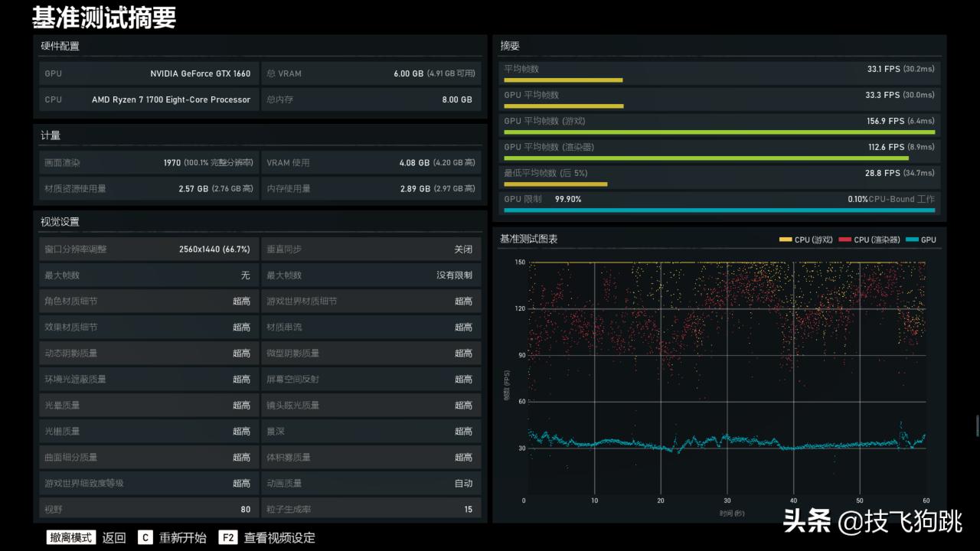980x551 pixels.
Task: Click the C key icon for 重新开始
Action: (x=145, y=537)
